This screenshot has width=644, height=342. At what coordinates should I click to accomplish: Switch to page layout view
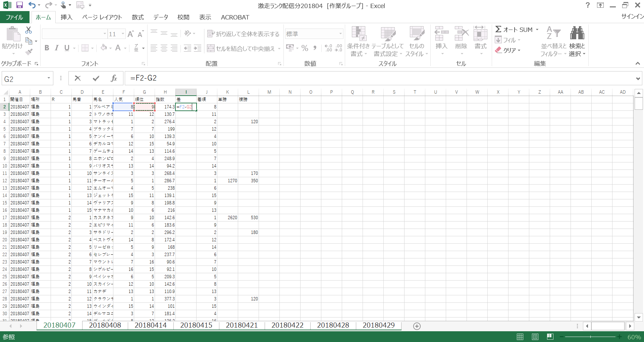[x=535, y=337]
